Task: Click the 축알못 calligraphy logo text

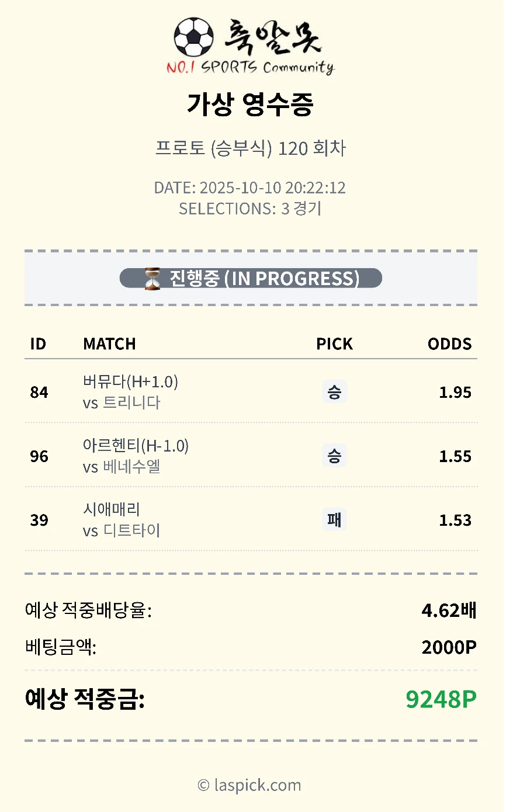Action: [x=272, y=37]
